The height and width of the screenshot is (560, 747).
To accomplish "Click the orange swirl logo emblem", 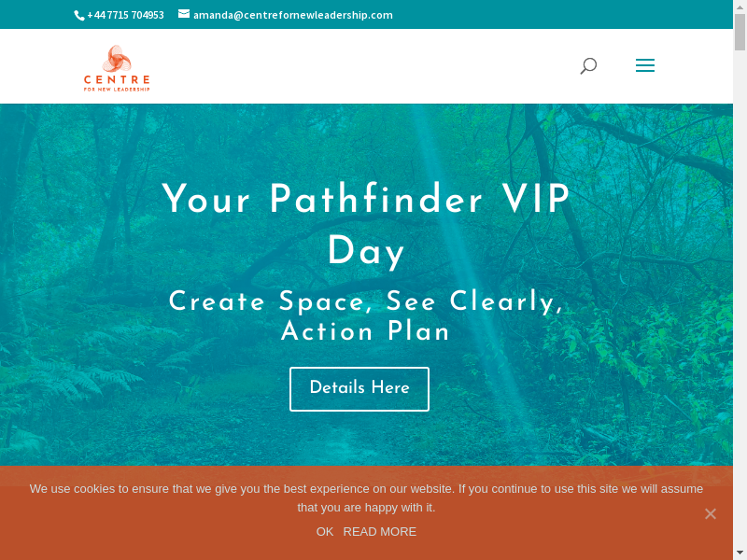I will point(117,59).
